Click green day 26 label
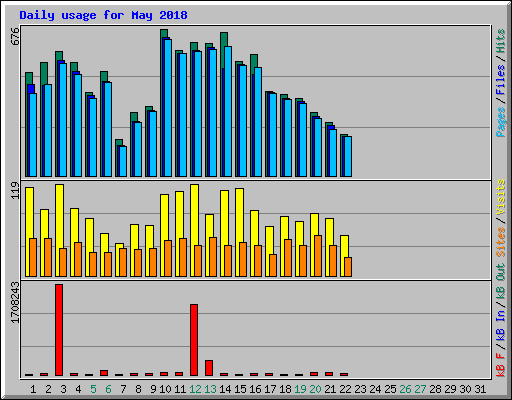This screenshot has width=512, height=400. 405,389
